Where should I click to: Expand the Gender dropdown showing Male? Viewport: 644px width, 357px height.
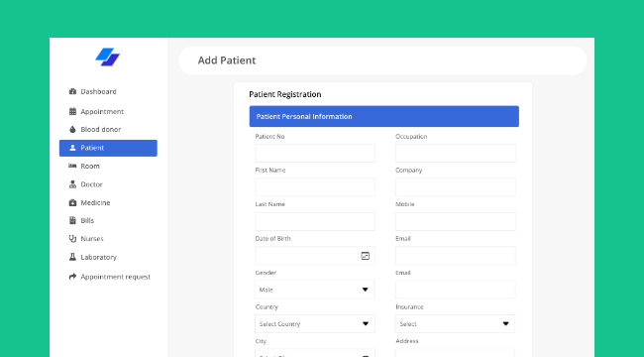(314, 290)
